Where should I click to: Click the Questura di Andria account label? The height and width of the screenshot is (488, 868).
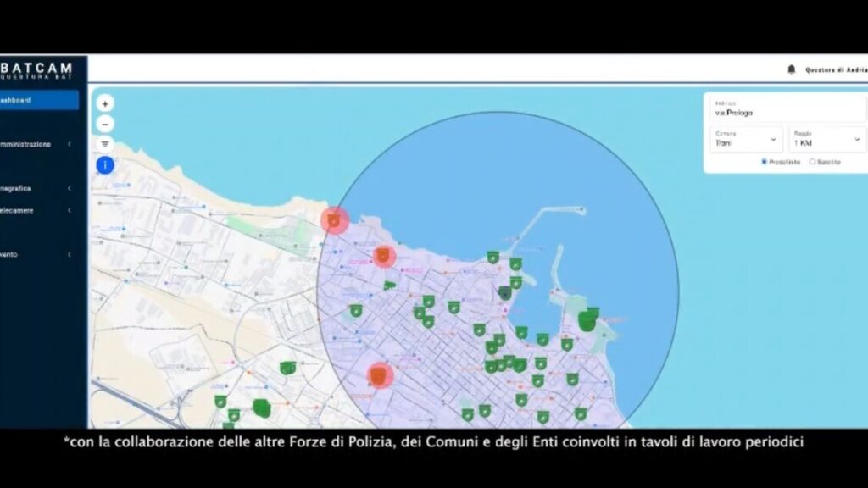point(836,70)
